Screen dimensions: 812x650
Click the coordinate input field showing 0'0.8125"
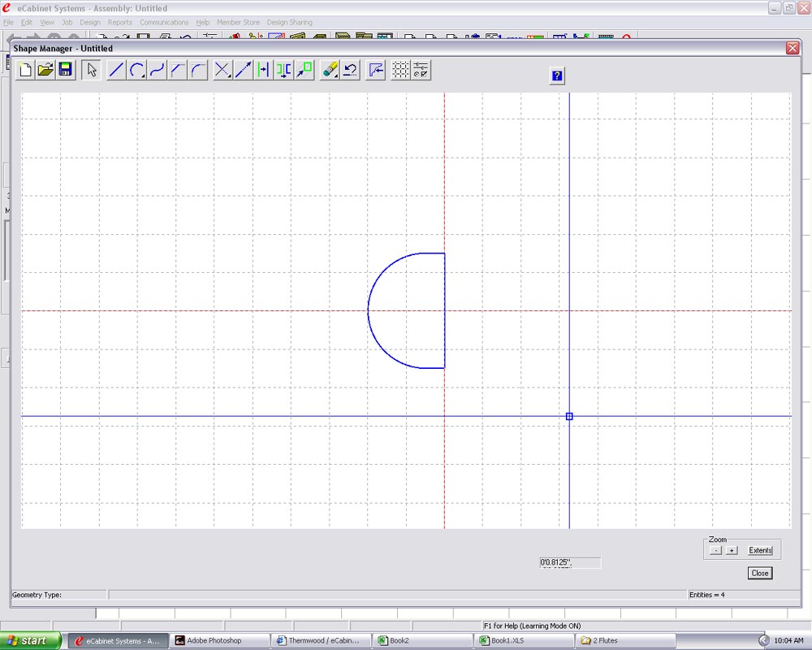point(570,562)
